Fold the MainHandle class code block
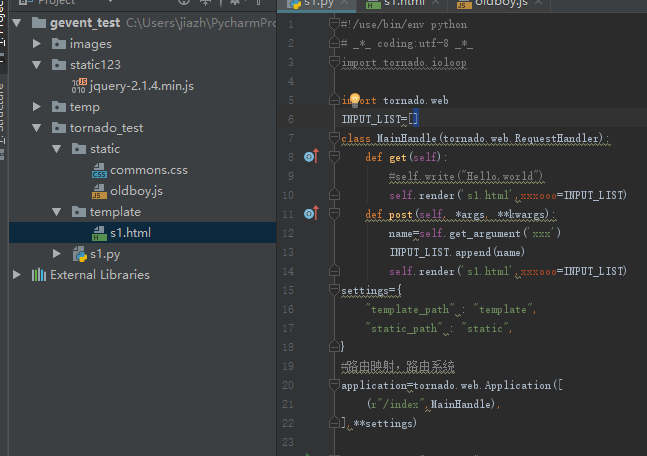Image resolution: width=647 pixels, height=456 pixels. coord(335,138)
